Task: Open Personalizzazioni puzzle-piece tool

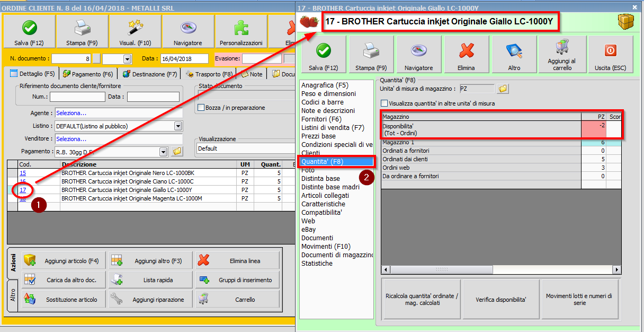Action: pos(241,31)
